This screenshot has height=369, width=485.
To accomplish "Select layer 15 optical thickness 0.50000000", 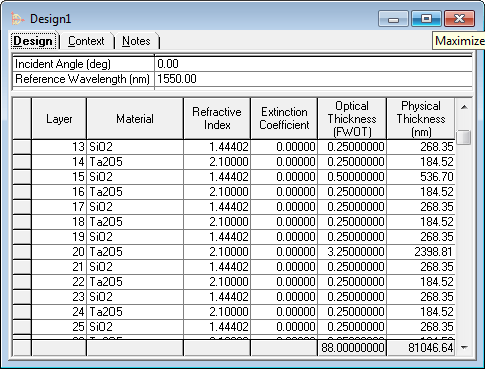I will pyautogui.click(x=352, y=177).
